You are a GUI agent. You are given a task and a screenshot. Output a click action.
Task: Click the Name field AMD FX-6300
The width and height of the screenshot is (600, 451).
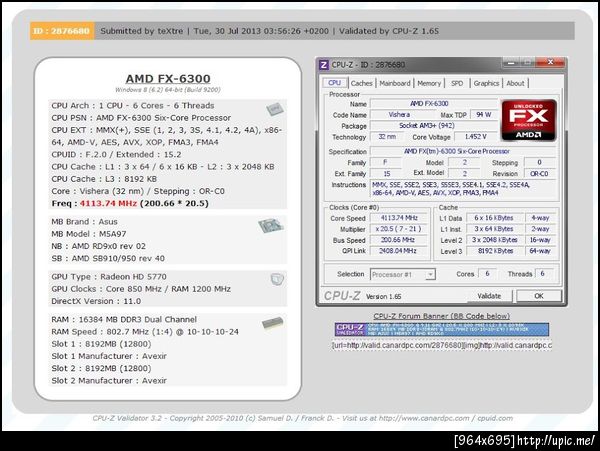click(434, 104)
